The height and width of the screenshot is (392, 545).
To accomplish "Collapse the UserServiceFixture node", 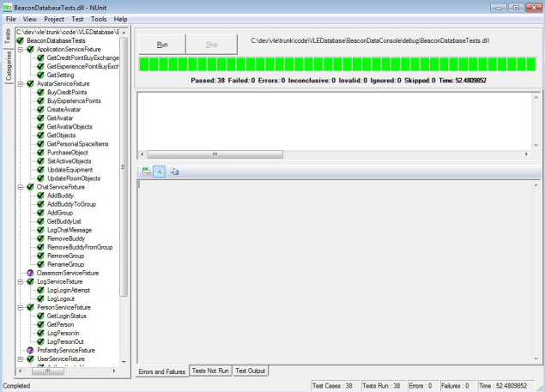I will point(21,359).
